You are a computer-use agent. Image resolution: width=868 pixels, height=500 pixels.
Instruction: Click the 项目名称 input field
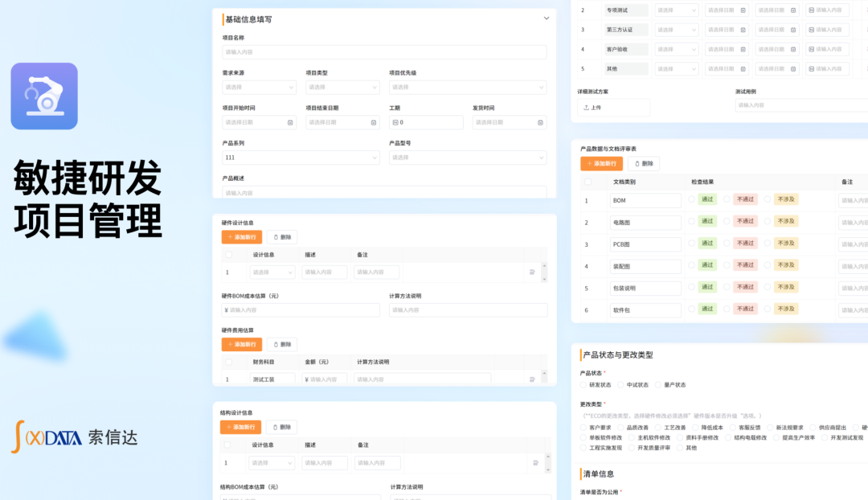pos(384,52)
